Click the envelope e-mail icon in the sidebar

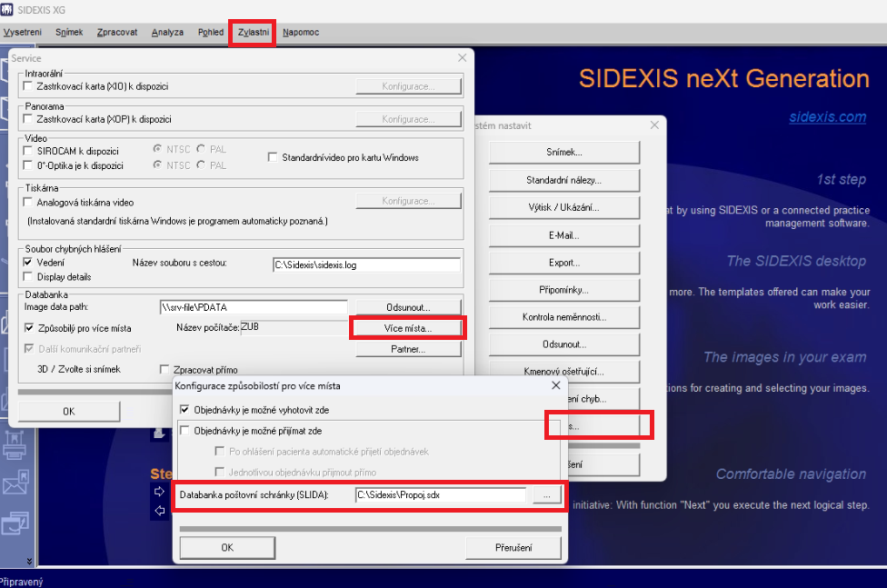15,483
